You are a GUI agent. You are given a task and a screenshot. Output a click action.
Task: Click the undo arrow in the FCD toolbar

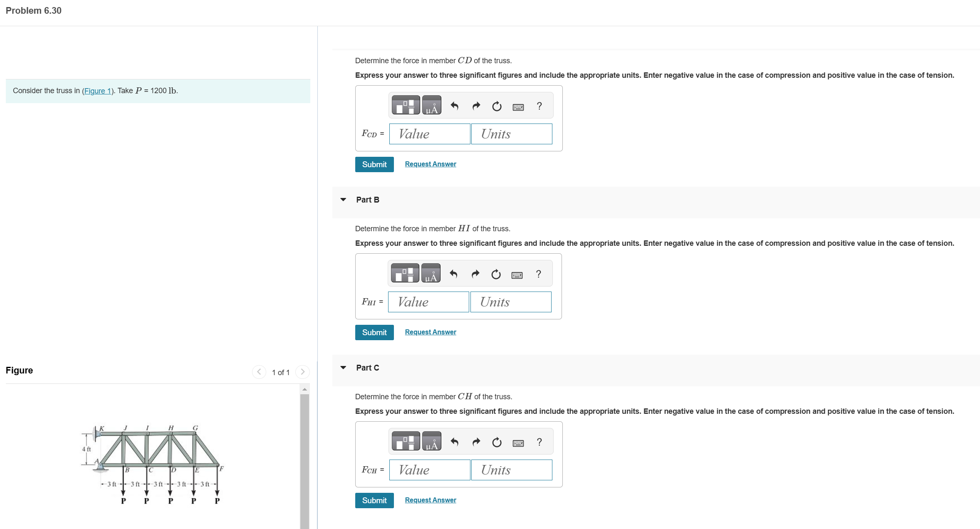454,106
